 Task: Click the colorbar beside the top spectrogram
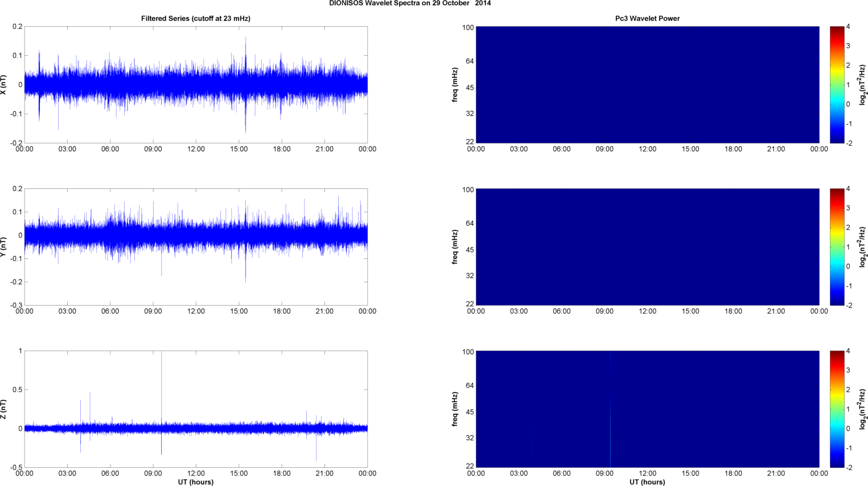837,85
